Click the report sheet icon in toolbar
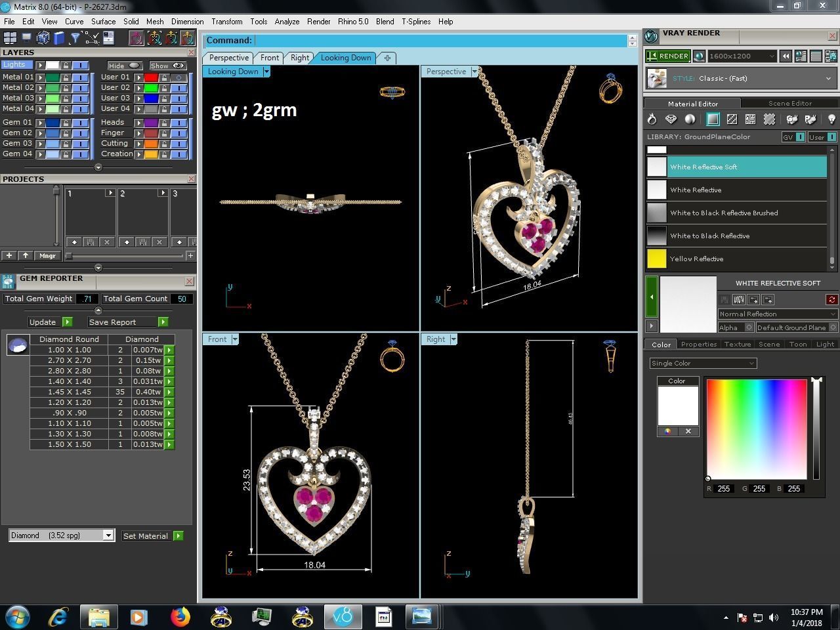The height and width of the screenshot is (630, 840). pyautogui.click(x=108, y=38)
